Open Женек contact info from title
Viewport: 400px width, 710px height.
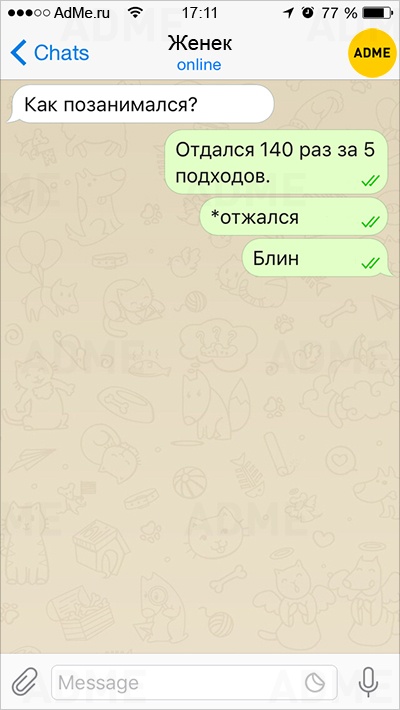point(199,44)
